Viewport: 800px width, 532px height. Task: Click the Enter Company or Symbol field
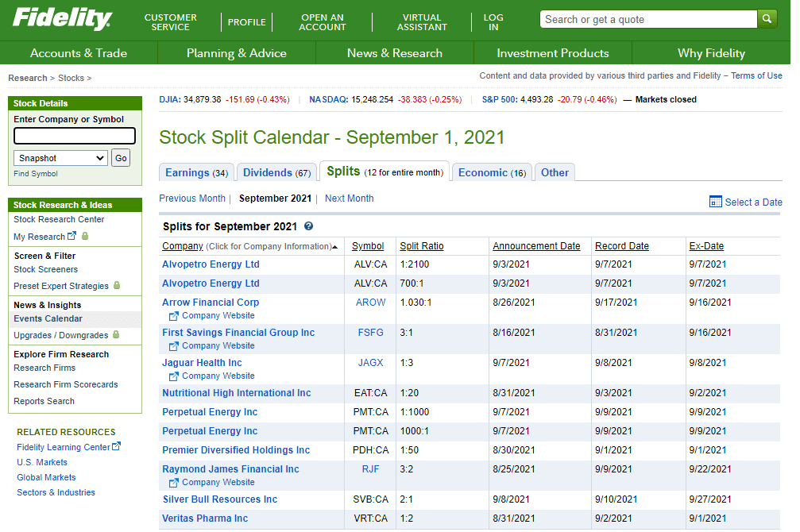click(x=75, y=136)
